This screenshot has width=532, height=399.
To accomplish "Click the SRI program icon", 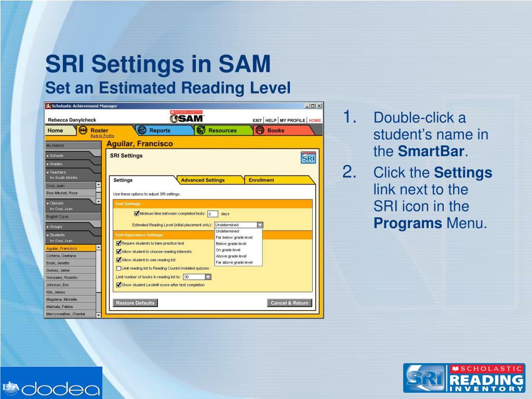I will pyautogui.click(x=308, y=157).
